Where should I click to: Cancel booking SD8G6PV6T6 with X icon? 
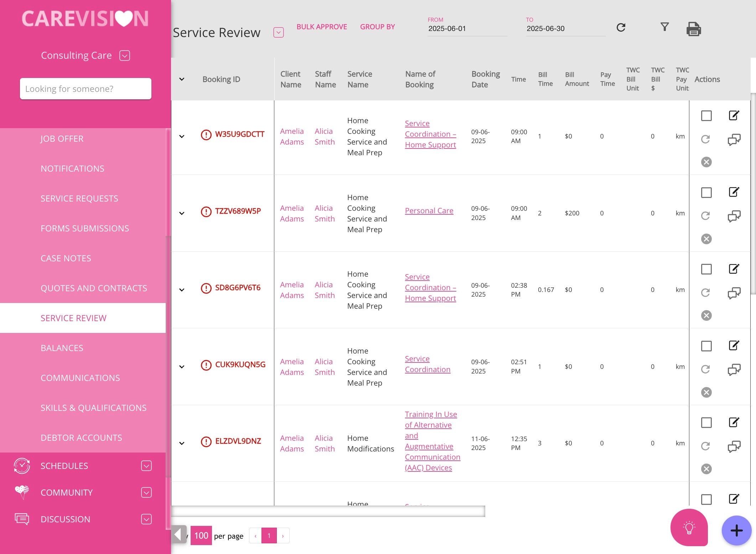[706, 315]
